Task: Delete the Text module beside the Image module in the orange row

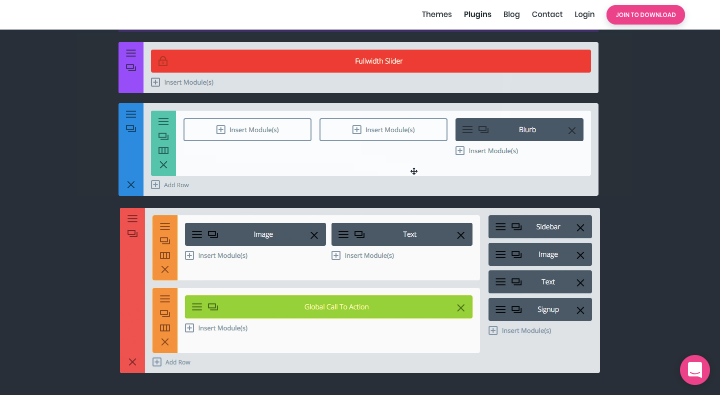Action: pyautogui.click(x=461, y=235)
